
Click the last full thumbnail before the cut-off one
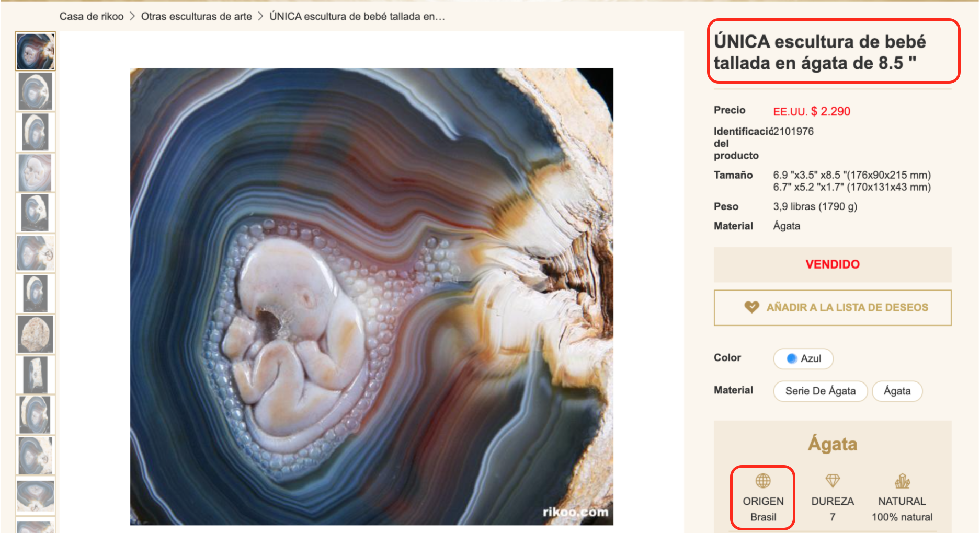click(x=36, y=495)
